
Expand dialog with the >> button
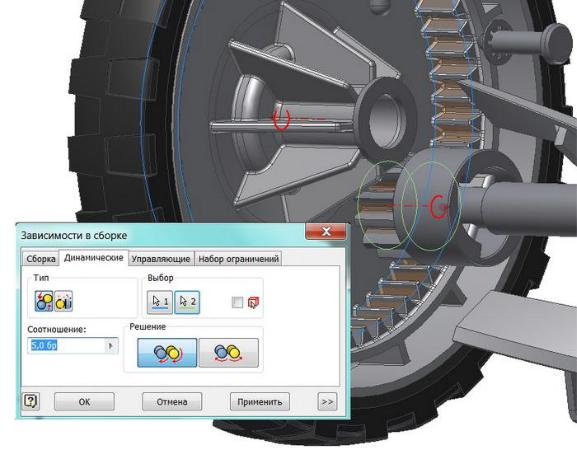click(327, 401)
